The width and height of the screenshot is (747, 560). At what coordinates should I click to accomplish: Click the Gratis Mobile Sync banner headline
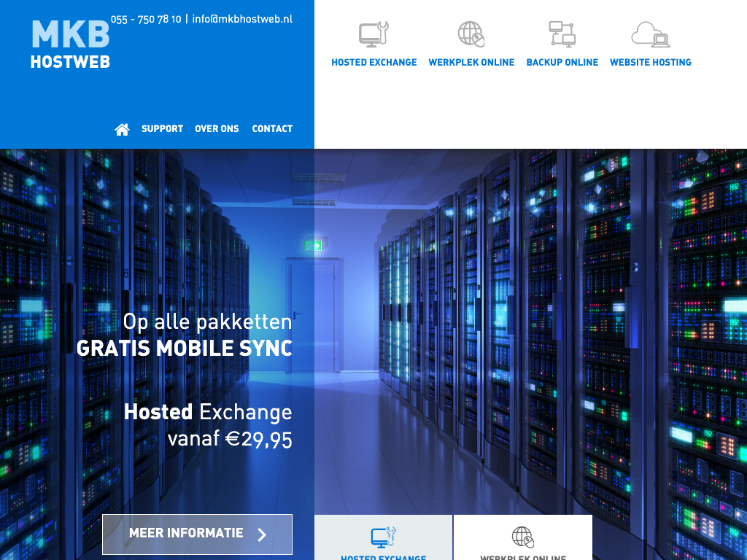pos(184,349)
